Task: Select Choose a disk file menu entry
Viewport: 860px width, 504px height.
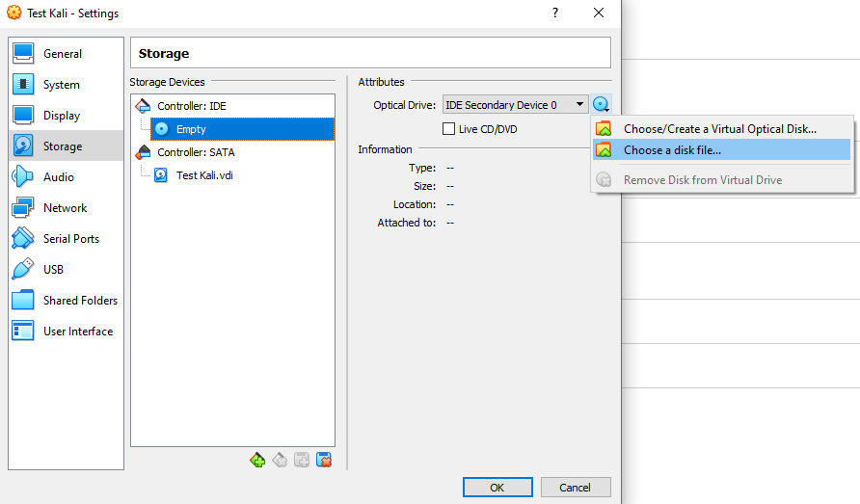Action: click(x=672, y=150)
